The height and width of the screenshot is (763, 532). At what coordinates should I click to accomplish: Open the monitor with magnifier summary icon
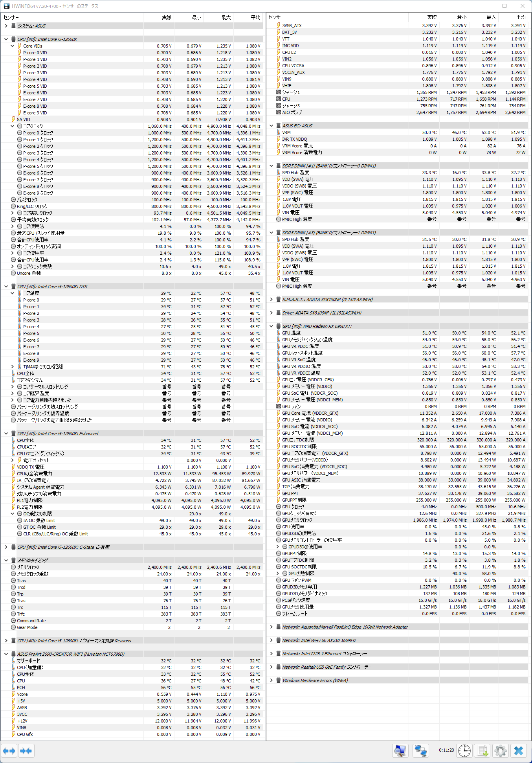click(400, 751)
